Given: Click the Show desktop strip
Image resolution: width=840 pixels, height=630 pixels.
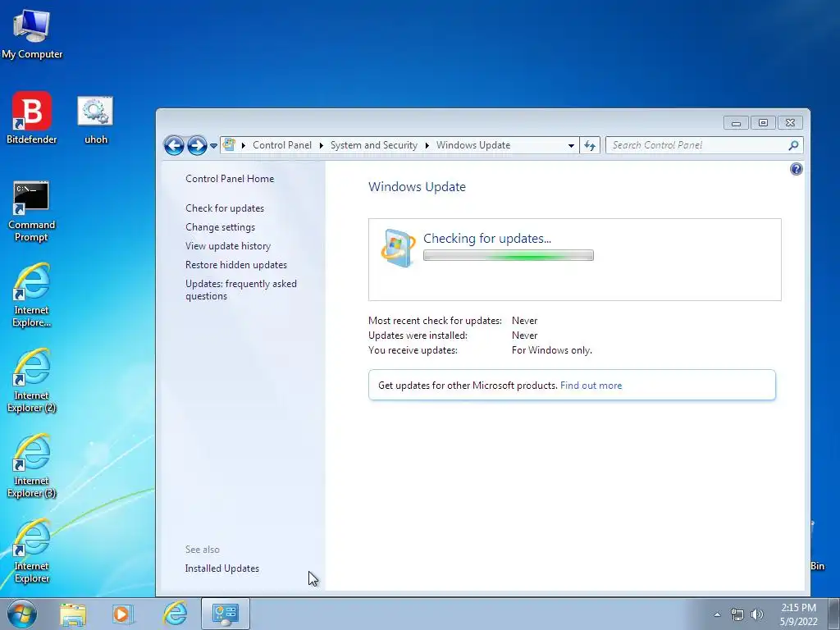Looking at the screenshot, I should [834, 614].
